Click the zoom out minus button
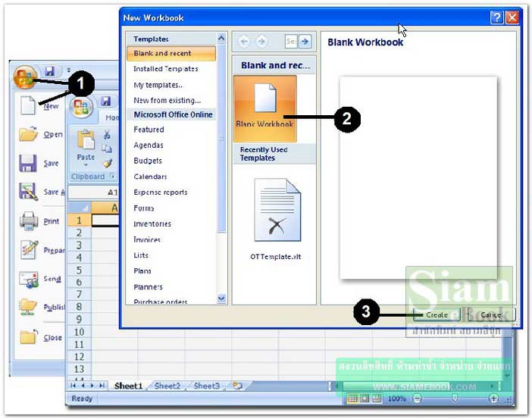 click(417, 399)
